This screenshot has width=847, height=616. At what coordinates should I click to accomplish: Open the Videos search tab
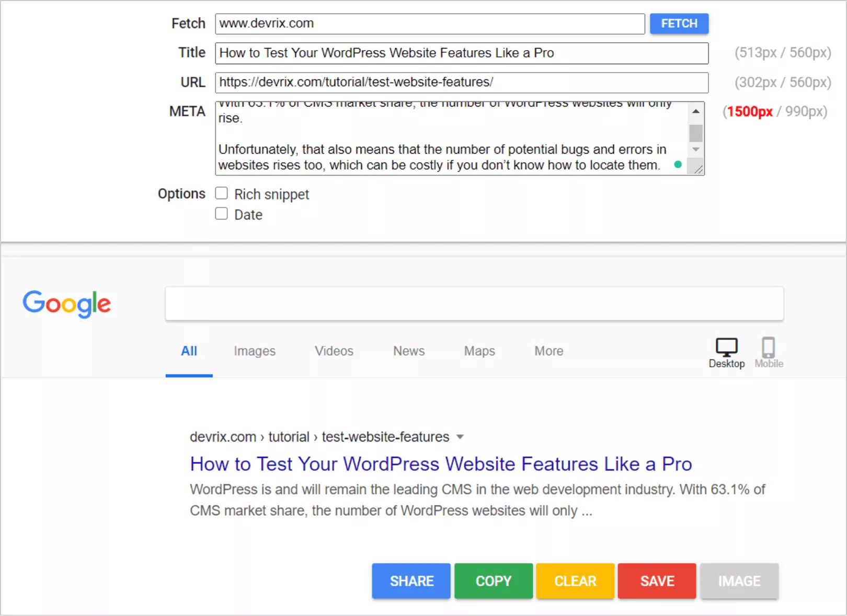(334, 351)
